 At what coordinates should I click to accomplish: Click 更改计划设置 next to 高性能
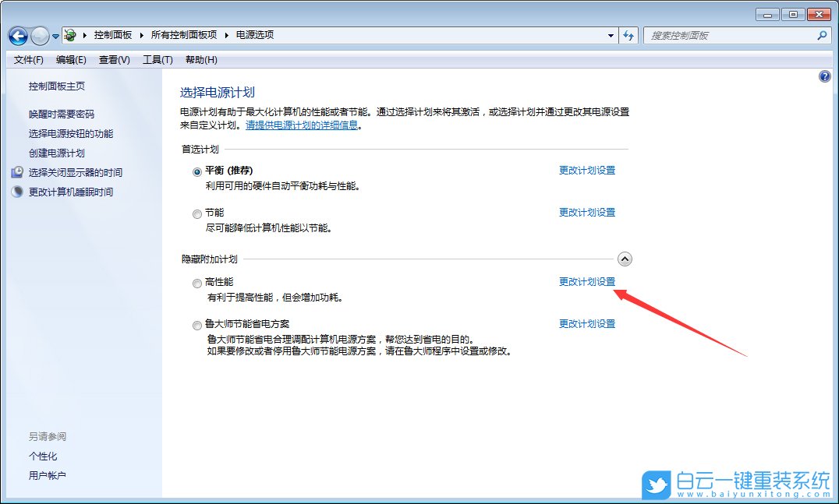tap(586, 282)
